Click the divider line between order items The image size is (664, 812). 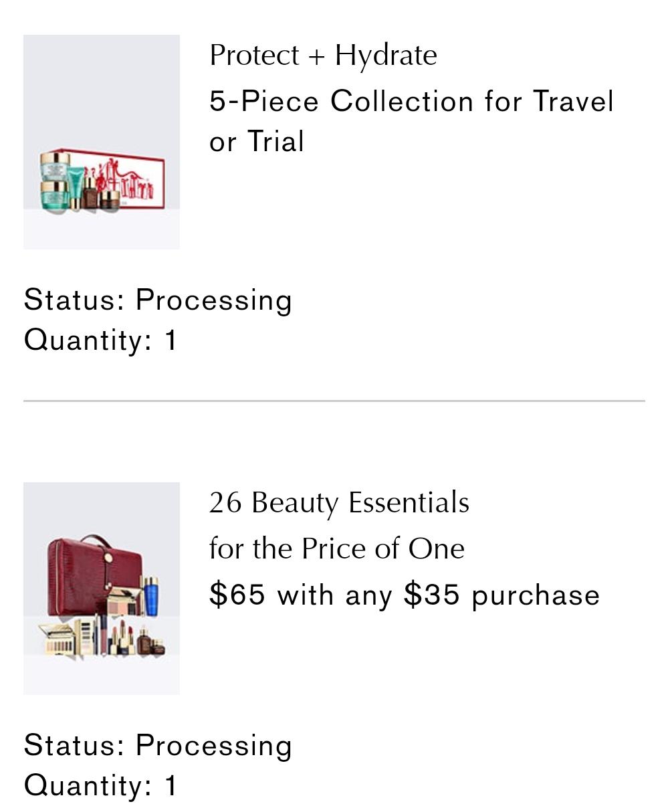coord(334,401)
